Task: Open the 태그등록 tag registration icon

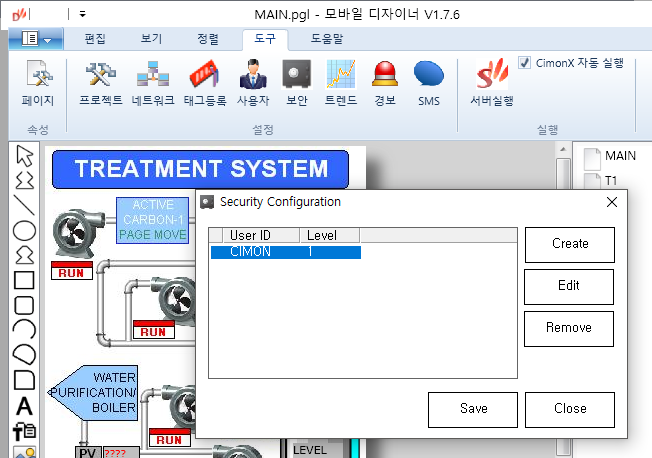Action: click(205, 83)
